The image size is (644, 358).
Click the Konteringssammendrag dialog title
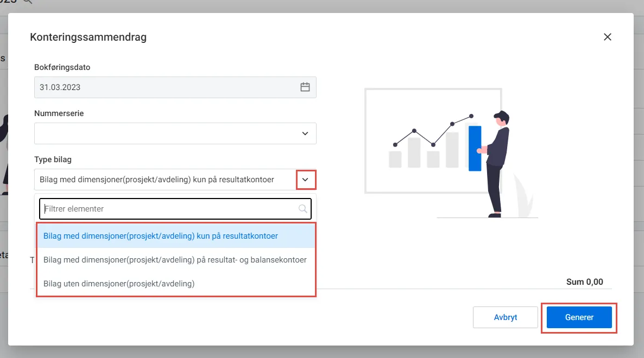tap(89, 37)
